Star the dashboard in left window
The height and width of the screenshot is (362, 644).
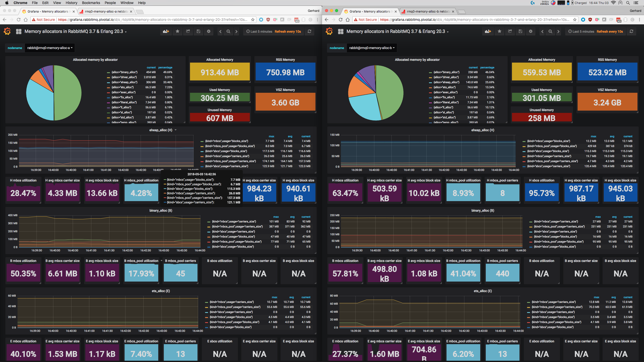178,31
